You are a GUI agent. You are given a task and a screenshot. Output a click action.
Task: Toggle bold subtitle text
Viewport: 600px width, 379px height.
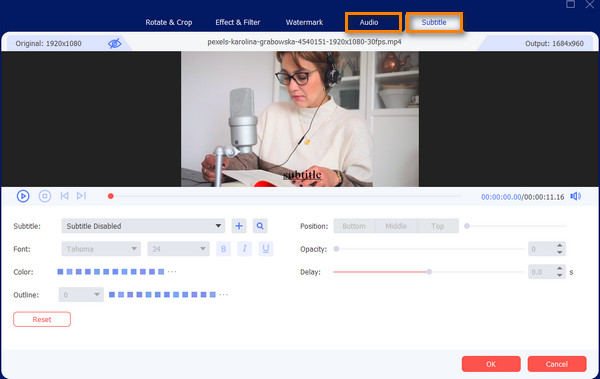click(223, 249)
